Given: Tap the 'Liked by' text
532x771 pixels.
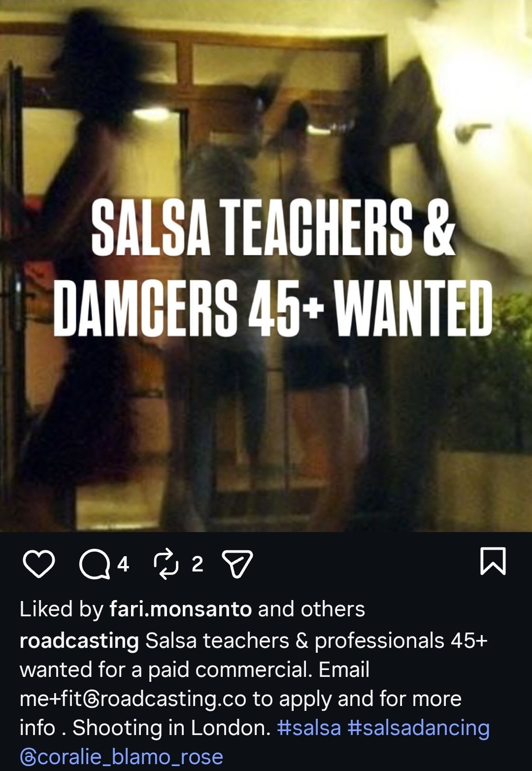Looking at the screenshot, I should (x=61, y=609).
